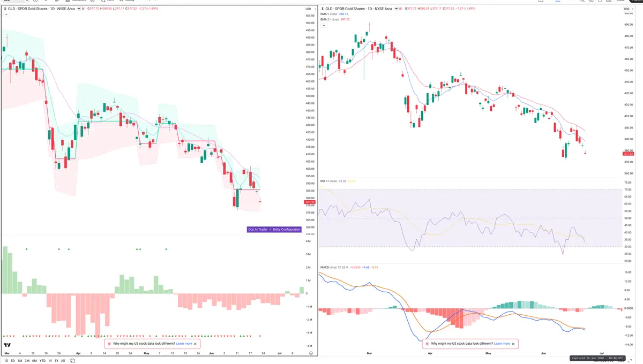Open left chart's time axis settings gear

click(x=310, y=353)
